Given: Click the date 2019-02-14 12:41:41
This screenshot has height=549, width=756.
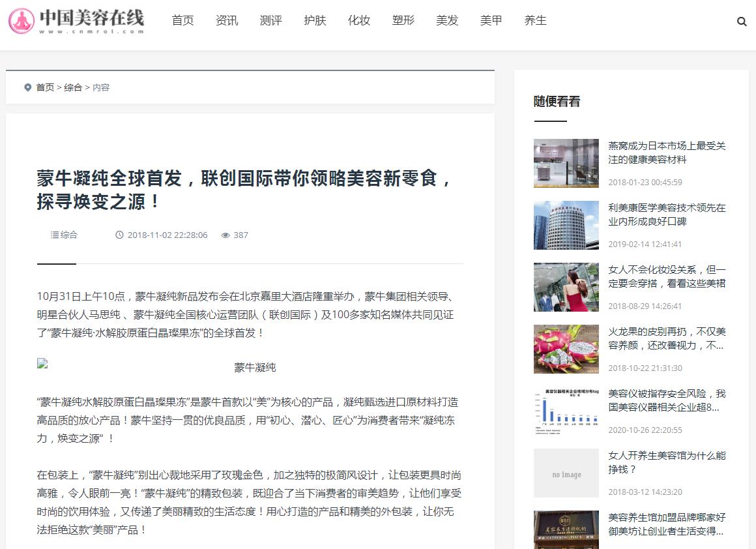Looking at the screenshot, I should coord(645,244).
